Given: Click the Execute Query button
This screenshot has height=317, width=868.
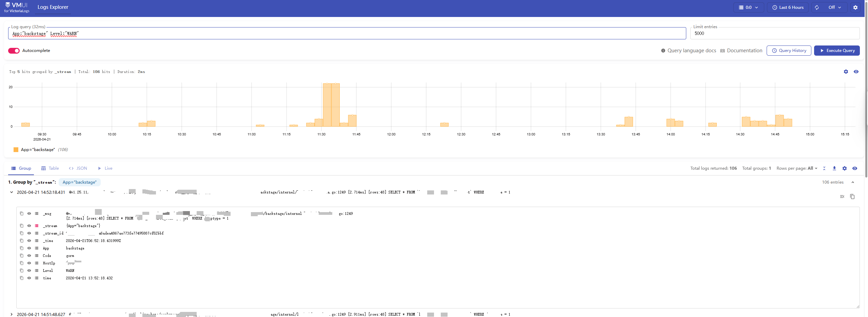Looking at the screenshot, I should 837,51.
